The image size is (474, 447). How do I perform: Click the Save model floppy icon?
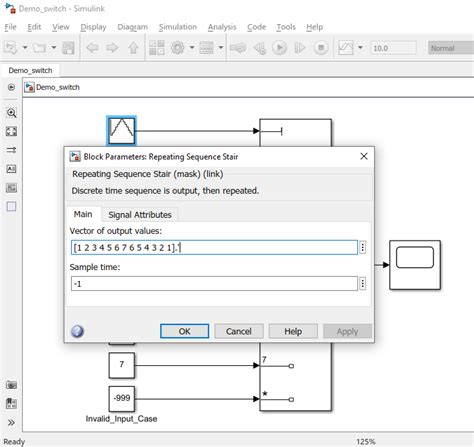[x=68, y=48]
